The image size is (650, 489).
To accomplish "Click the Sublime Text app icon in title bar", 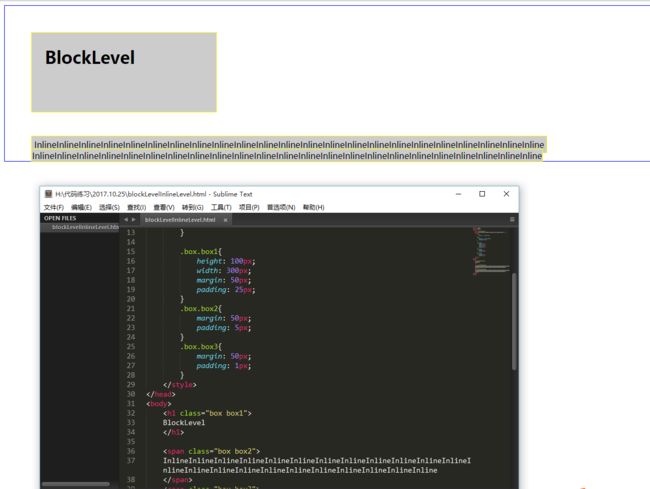I will (49, 194).
